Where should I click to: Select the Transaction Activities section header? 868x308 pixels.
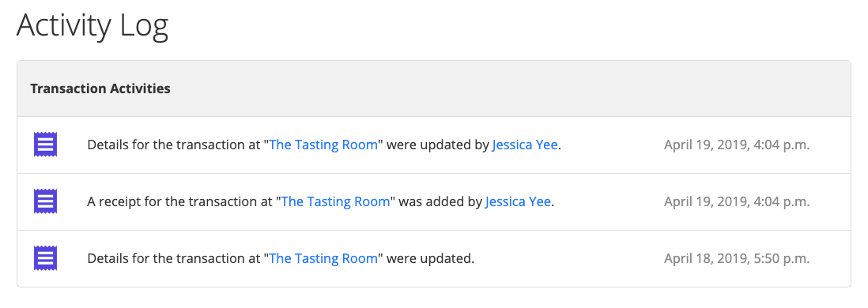click(x=100, y=88)
